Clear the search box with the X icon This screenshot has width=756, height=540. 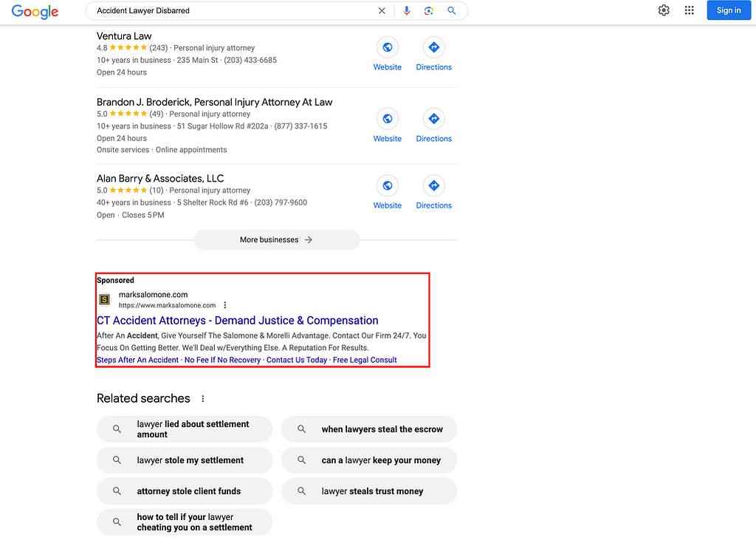point(382,10)
